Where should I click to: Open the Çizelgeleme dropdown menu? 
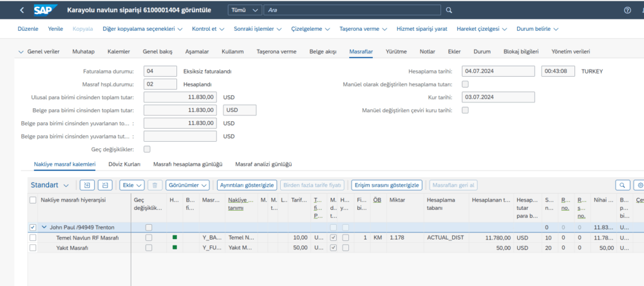[x=310, y=29]
